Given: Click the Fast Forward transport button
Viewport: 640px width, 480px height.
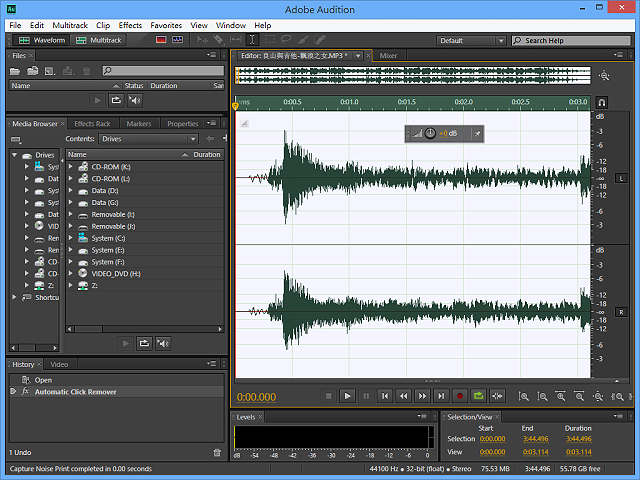Looking at the screenshot, I should click(x=422, y=396).
